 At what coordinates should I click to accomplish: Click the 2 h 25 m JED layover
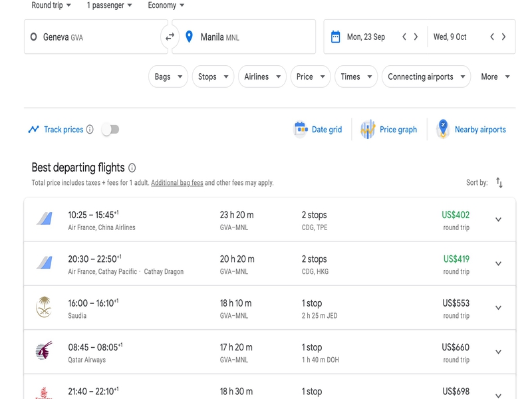pyautogui.click(x=320, y=315)
